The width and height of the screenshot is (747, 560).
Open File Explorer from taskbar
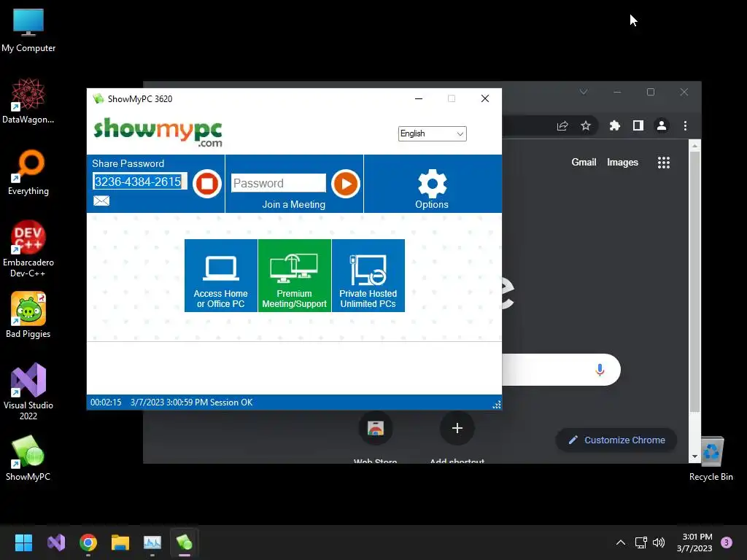(120, 542)
